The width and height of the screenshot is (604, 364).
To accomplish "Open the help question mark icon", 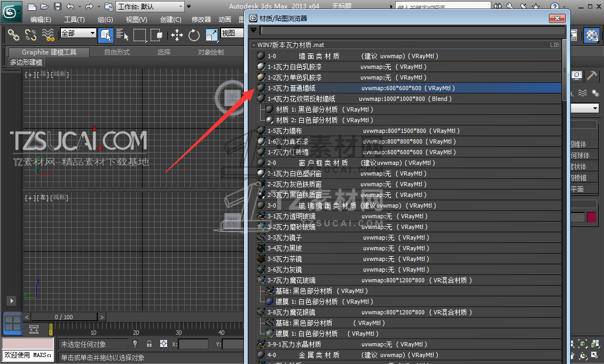I will coord(554,6).
